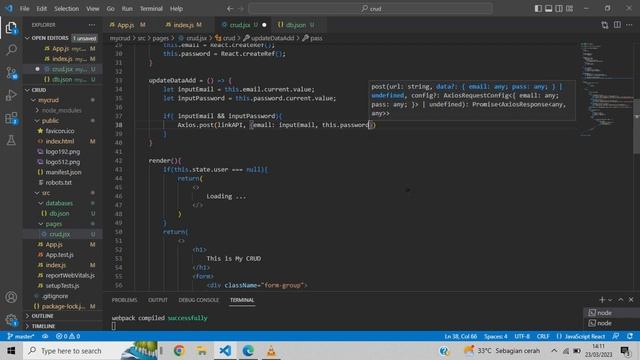The width and height of the screenshot is (640, 360).
Task: Open VLC media player from taskbar
Action: (271, 351)
